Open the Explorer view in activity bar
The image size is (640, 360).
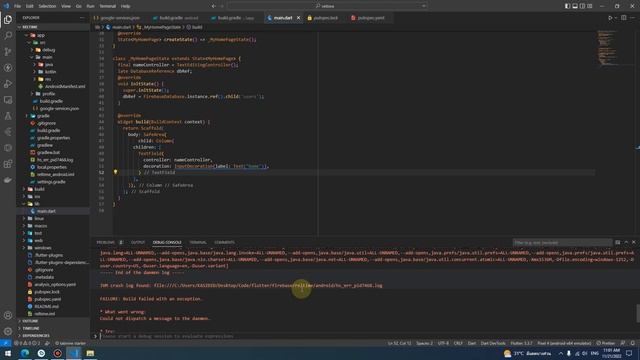tap(8, 20)
